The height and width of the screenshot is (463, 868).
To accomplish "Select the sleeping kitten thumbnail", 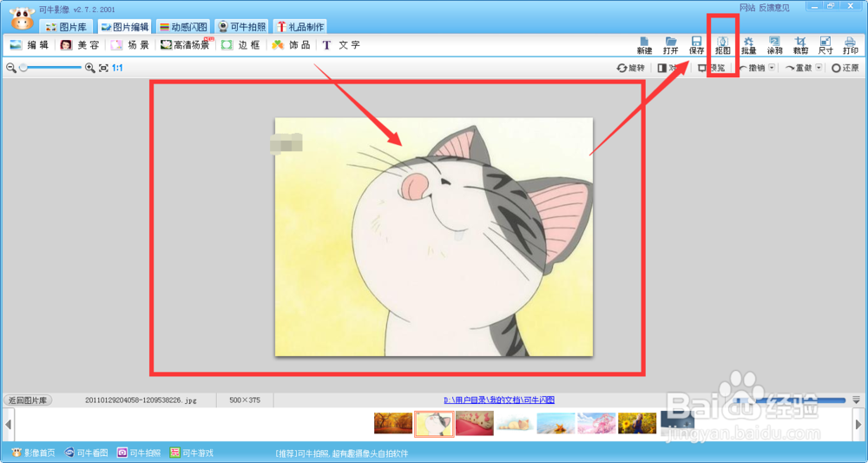I will point(516,423).
